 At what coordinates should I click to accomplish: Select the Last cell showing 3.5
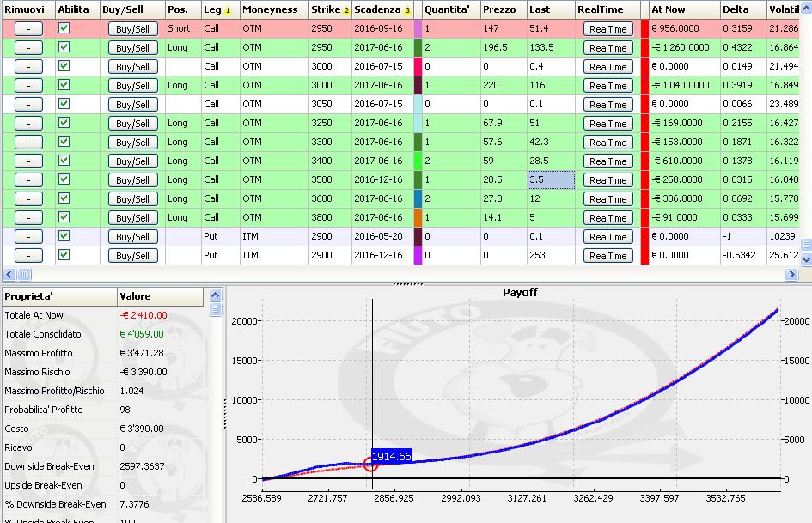(x=551, y=179)
